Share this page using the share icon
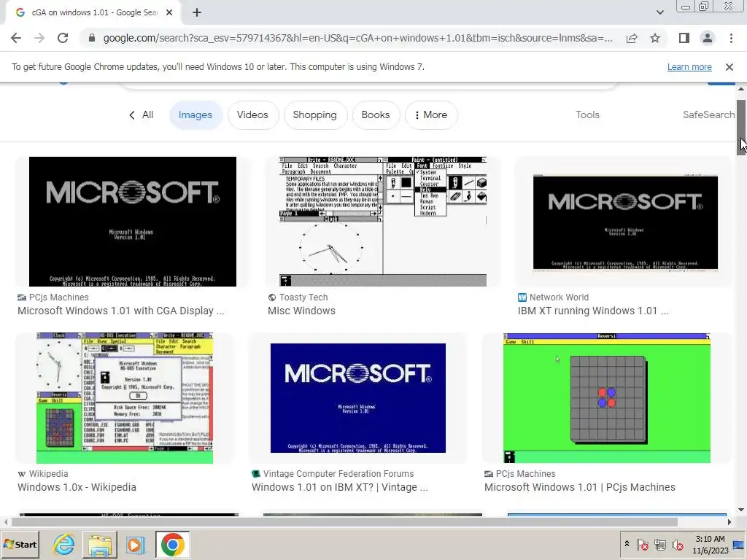Viewport: 747px width, 560px height. click(x=632, y=38)
